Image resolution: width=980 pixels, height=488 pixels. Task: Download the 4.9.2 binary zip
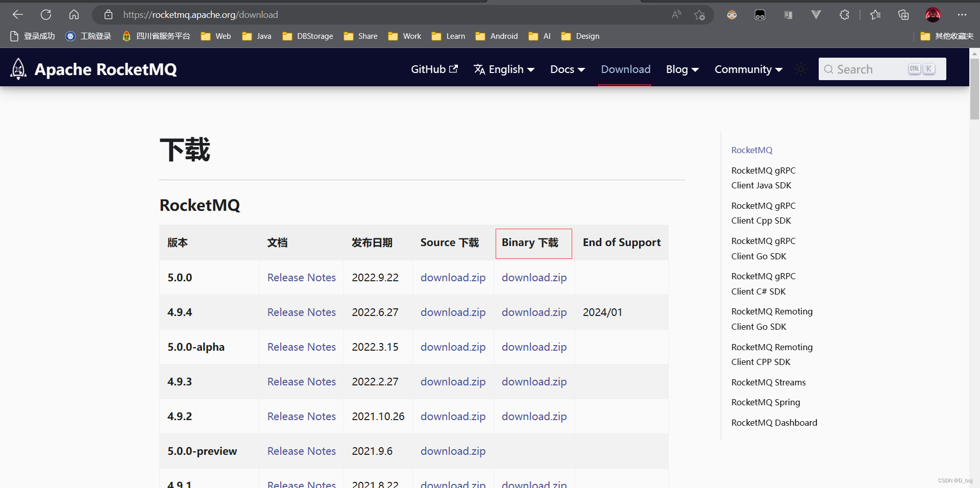534,417
